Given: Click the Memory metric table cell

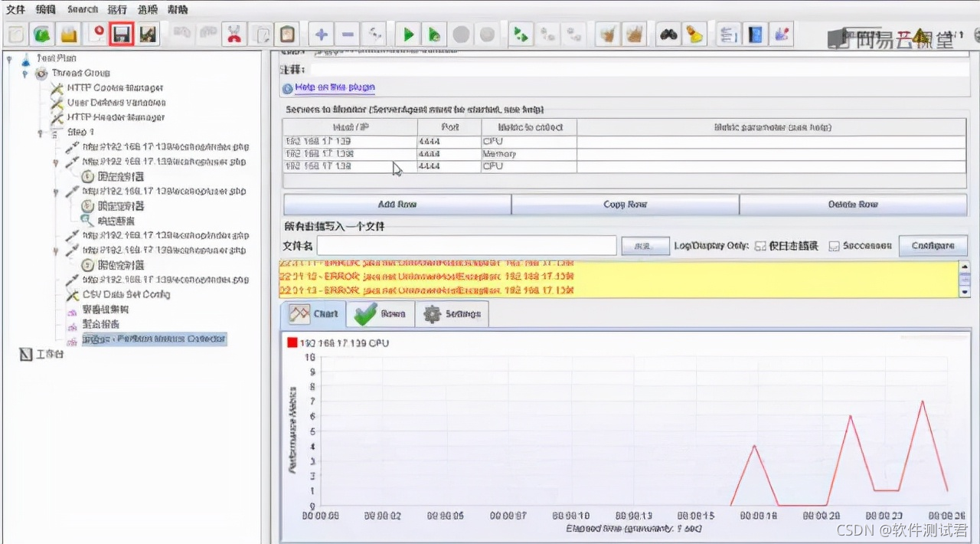Looking at the screenshot, I should point(528,154).
